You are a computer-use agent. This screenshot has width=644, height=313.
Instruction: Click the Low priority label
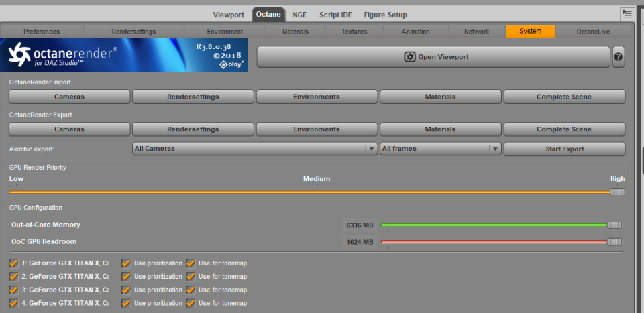coord(16,179)
